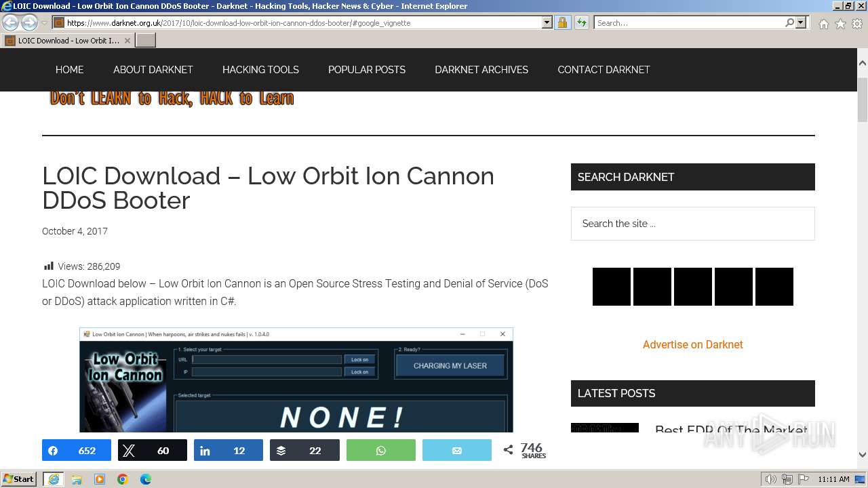Click the Latest Posts article thumbnail

coord(605,428)
